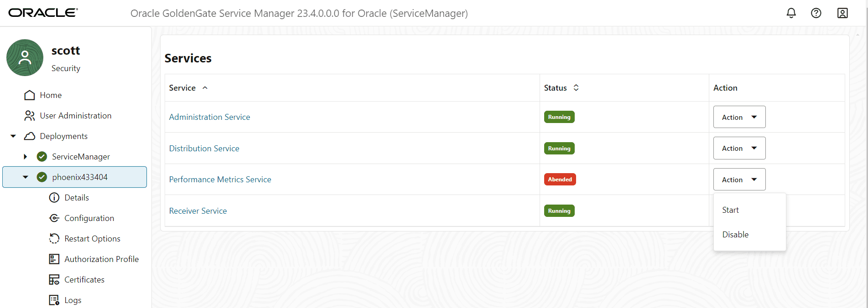Click the scott username text
This screenshot has width=868, height=308.
pyautogui.click(x=66, y=51)
